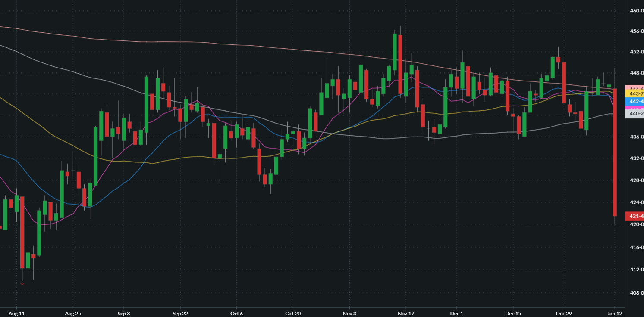The height and width of the screenshot is (317, 644).
Task: Select the Oct 20 date on time axis
Action: point(293,313)
